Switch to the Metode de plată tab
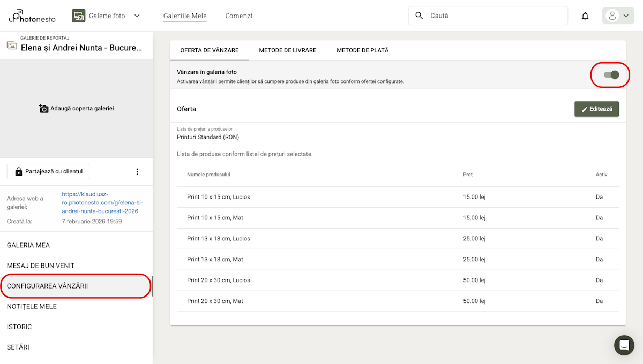Screen dimensions: 643x364 pyautogui.click(x=362, y=50)
